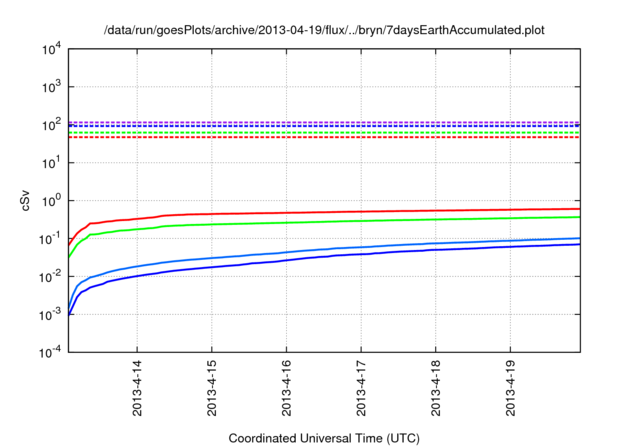The image size is (640, 448).
Task: Click the plot title file path text
Action: tap(325, 31)
